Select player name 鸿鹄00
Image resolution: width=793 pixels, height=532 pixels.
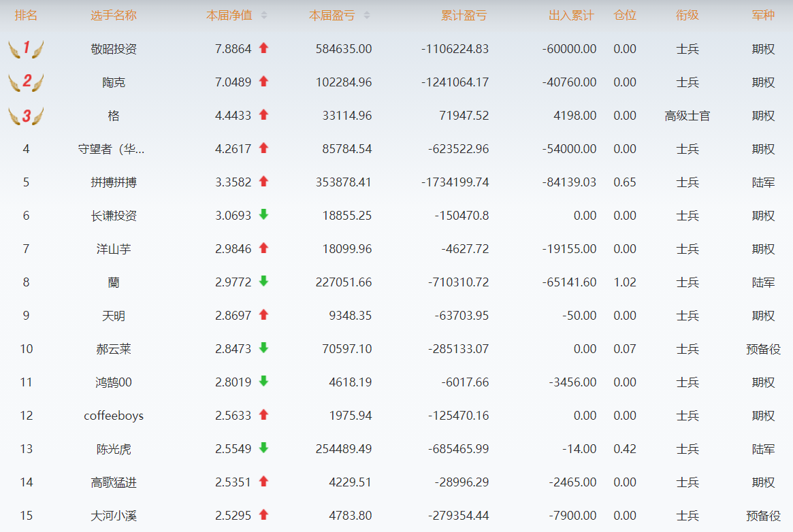pyautogui.click(x=114, y=382)
